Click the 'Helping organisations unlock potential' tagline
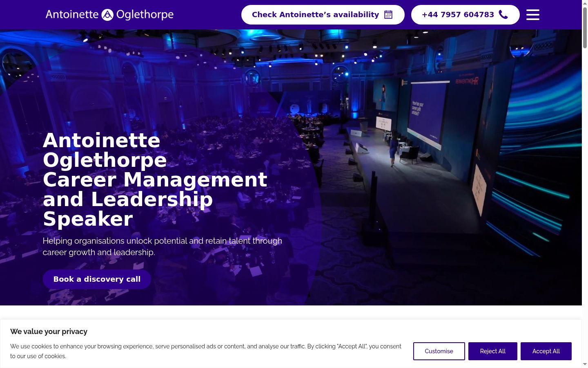This screenshot has height=368, width=588. click(163, 247)
